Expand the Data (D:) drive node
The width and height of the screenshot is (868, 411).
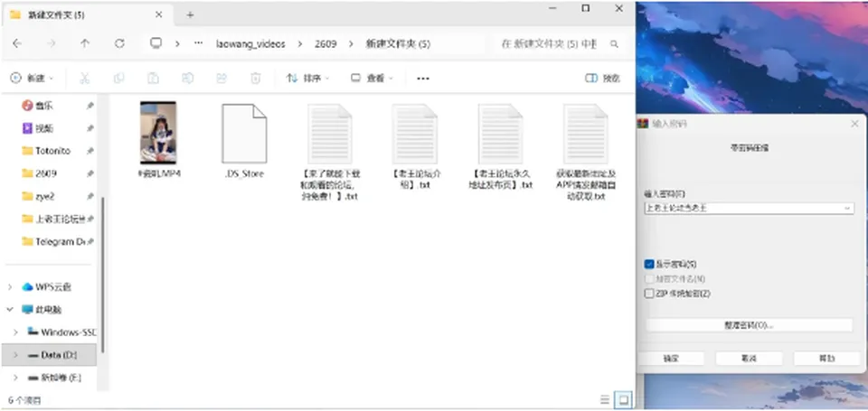pyautogui.click(x=16, y=355)
